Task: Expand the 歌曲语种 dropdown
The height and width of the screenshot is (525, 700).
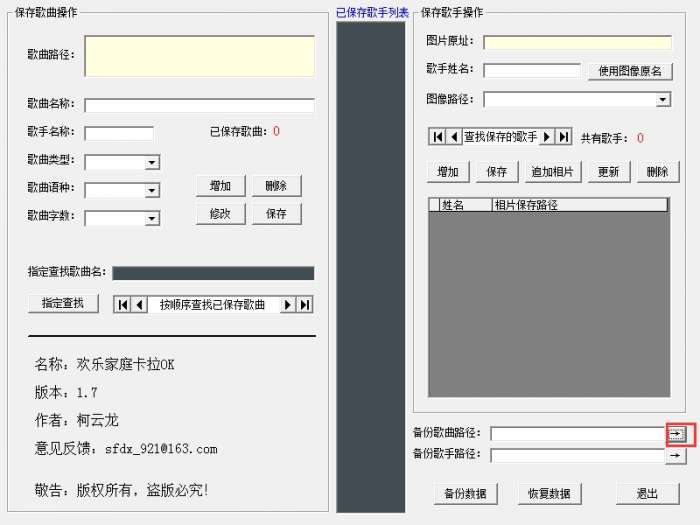Action: tap(152, 191)
